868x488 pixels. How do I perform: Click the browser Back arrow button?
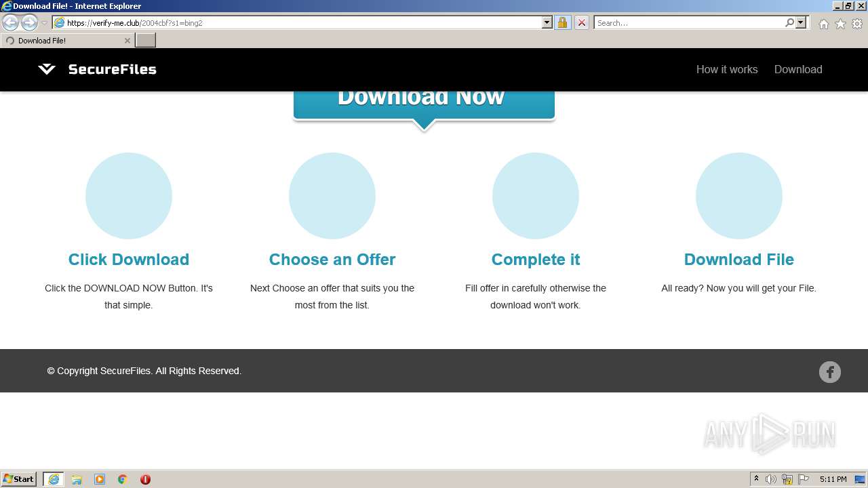pyautogui.click(x=10, y=22)
